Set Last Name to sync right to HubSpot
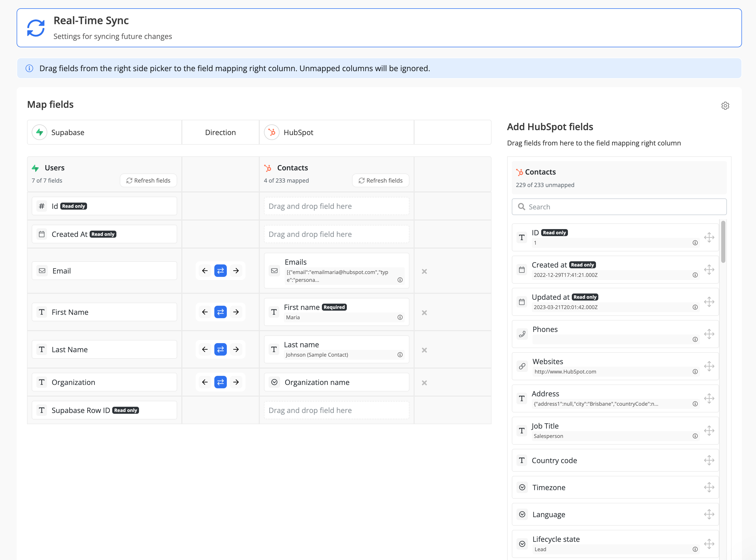The image size is (756, 560). pyautogui.click(x=236, y=349)
